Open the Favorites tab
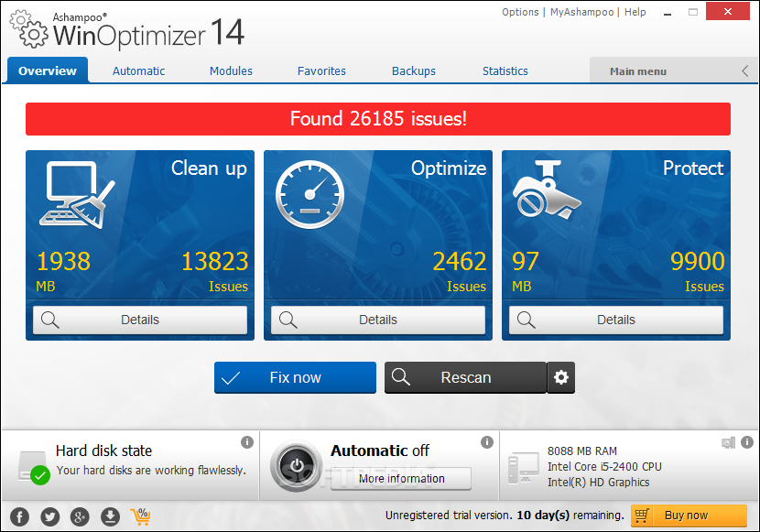The height and width of the screenshot is (532, 760). (x=321, y=71)
